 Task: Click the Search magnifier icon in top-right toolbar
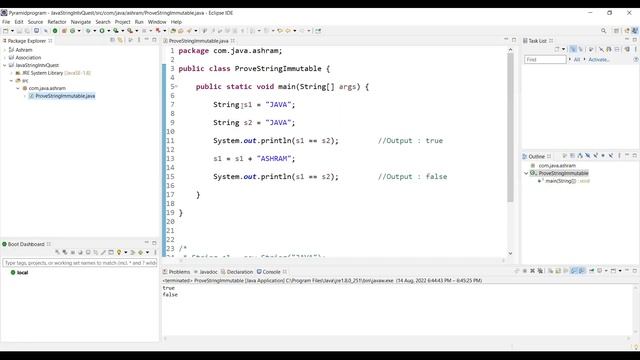click(x=603, y=31)
